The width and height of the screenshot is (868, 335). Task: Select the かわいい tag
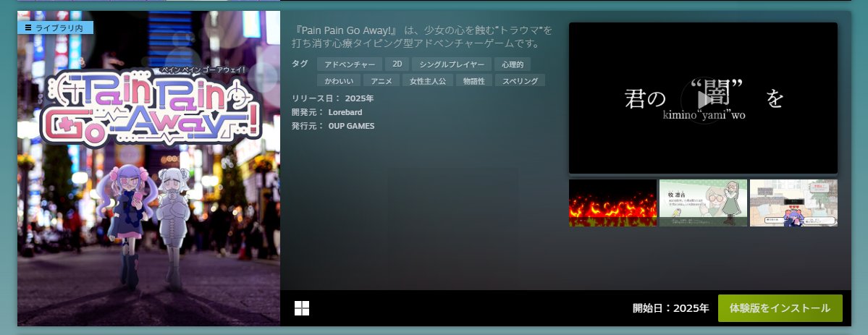[339, 81]
